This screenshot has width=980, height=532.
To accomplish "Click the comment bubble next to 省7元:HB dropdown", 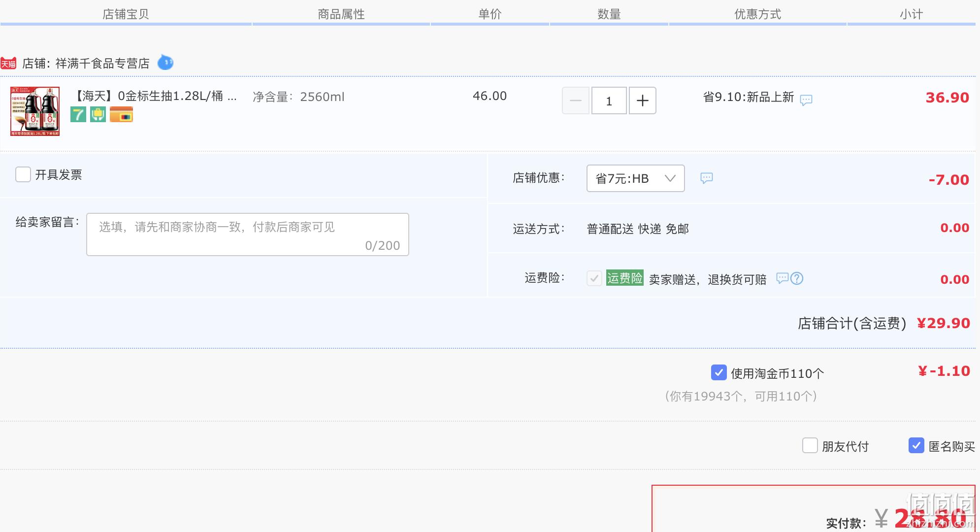I will point(707,178).
